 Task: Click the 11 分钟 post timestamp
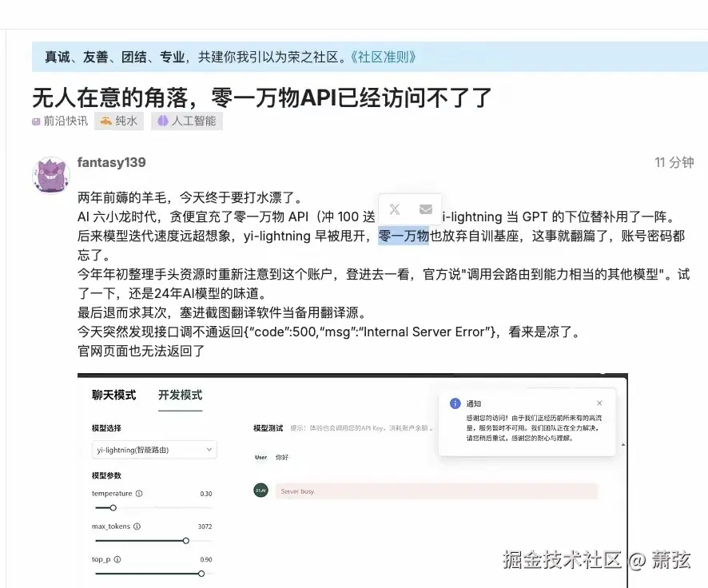(x=674, y=162)
